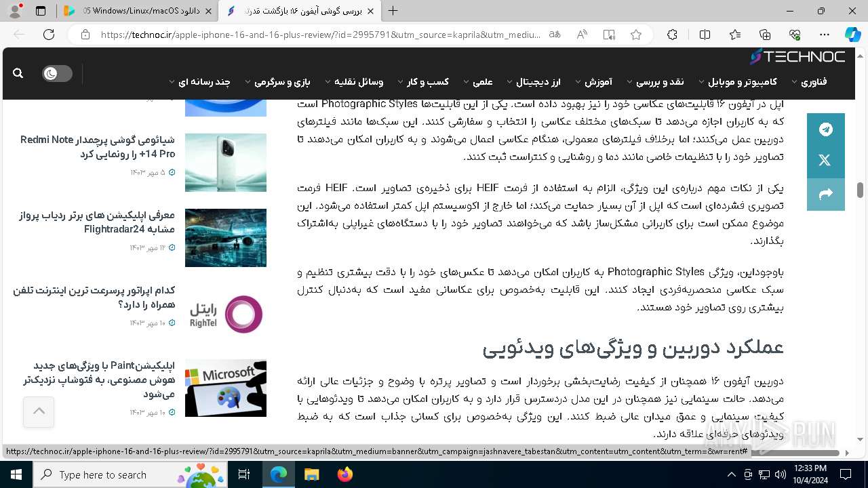868x488 pixels.
Task: Open browser essentials icon
Action: click(x=795, y=35)
